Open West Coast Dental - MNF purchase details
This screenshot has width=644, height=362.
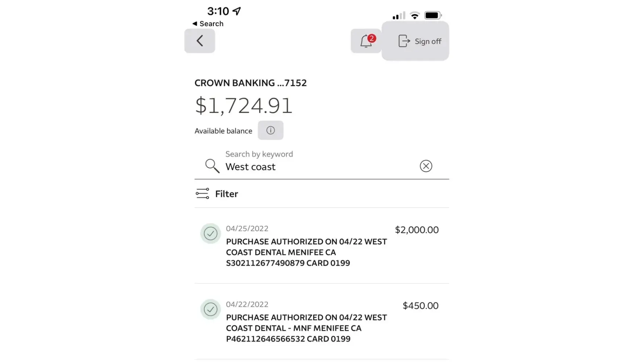(306, 328)
